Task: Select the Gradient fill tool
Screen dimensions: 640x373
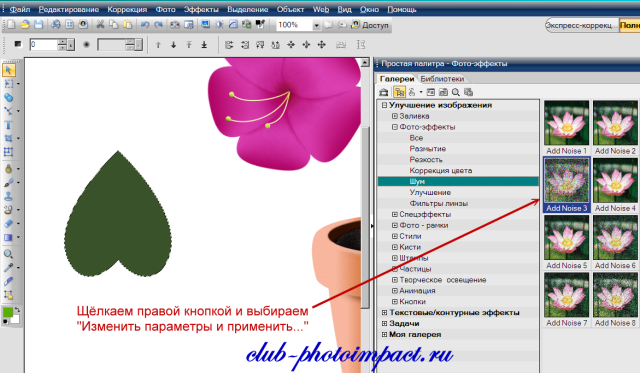Action: pyautogui.click(x=8, y=238)
